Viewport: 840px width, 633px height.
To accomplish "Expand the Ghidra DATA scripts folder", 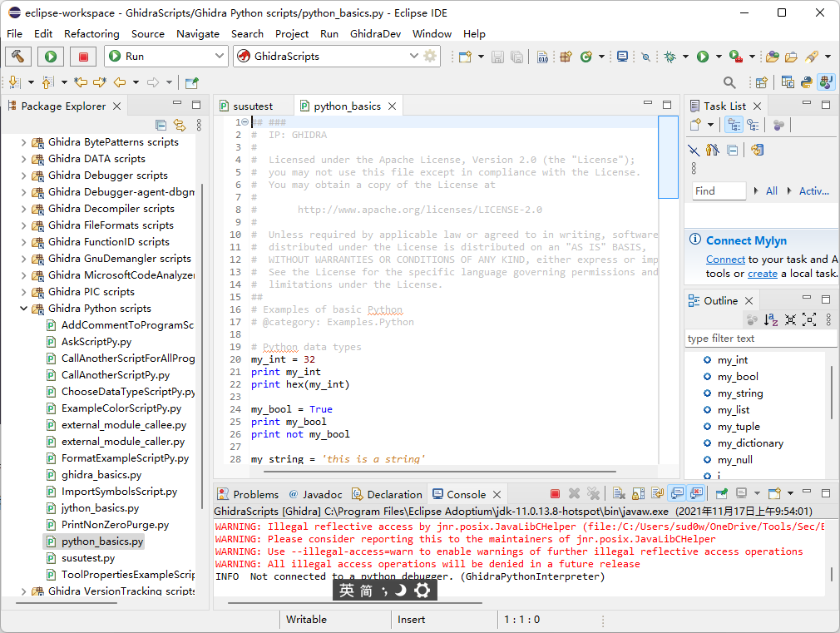I will click(x=23, y=159).
